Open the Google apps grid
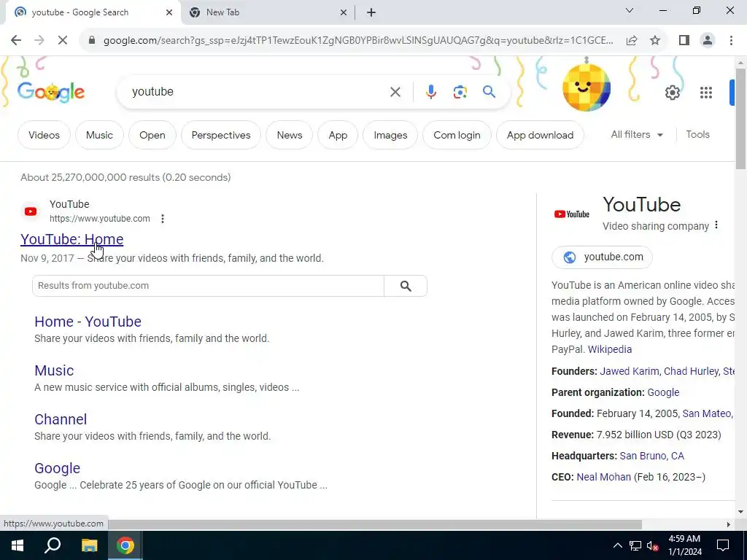 coord(706,93)
